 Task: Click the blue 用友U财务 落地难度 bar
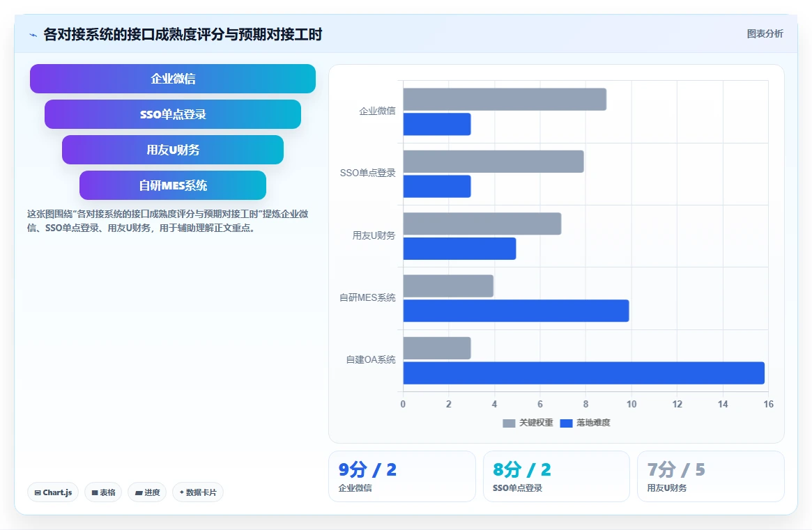pos(459,249)
